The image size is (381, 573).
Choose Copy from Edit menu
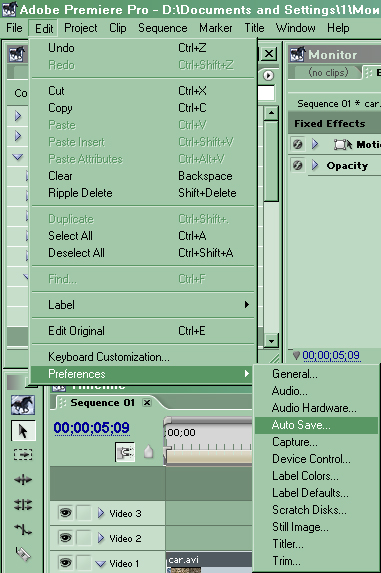click(x=143, y=108)
